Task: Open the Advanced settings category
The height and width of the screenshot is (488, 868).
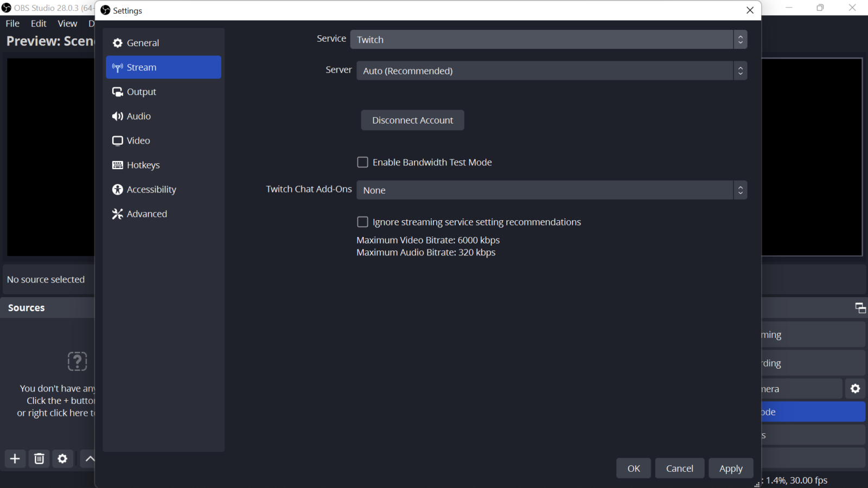Action: (163, 214)
